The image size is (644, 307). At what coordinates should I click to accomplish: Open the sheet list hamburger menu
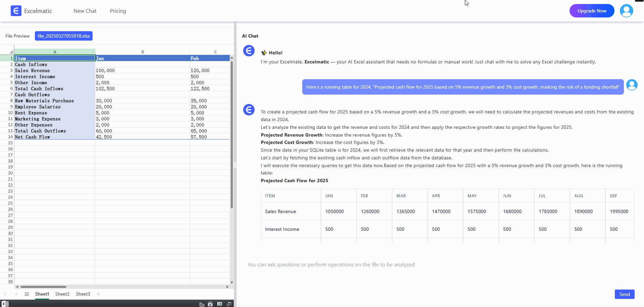point(27,294)
